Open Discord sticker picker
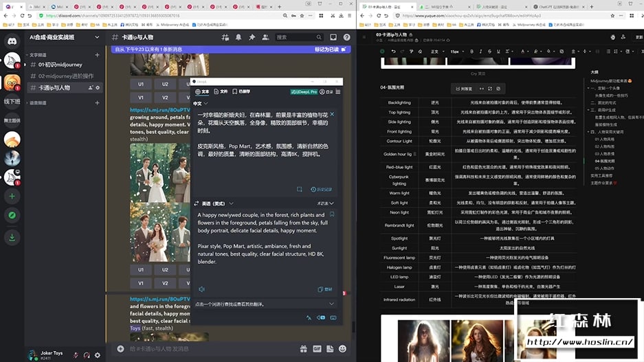644x362 pixels. (330, 348)
